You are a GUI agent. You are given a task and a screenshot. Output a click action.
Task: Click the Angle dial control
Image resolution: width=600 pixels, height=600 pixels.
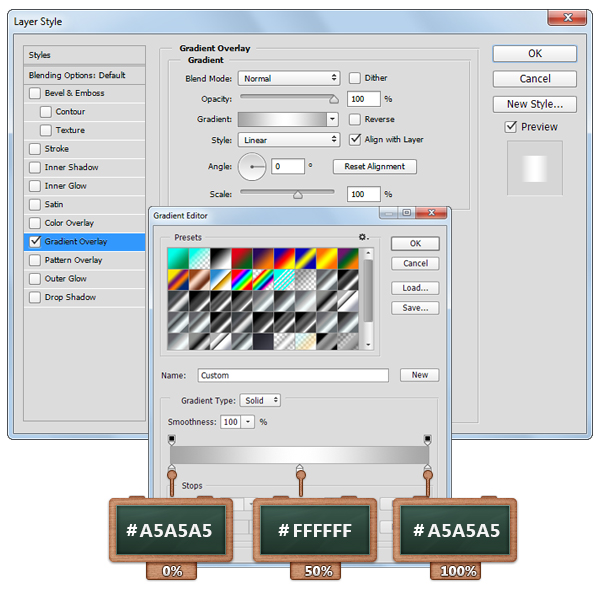[x=252, y=167]
